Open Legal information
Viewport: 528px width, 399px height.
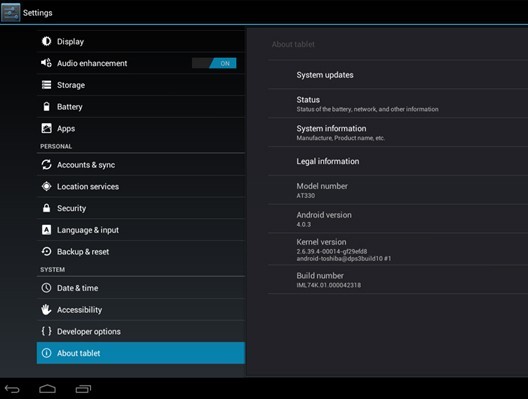point(398,161)
